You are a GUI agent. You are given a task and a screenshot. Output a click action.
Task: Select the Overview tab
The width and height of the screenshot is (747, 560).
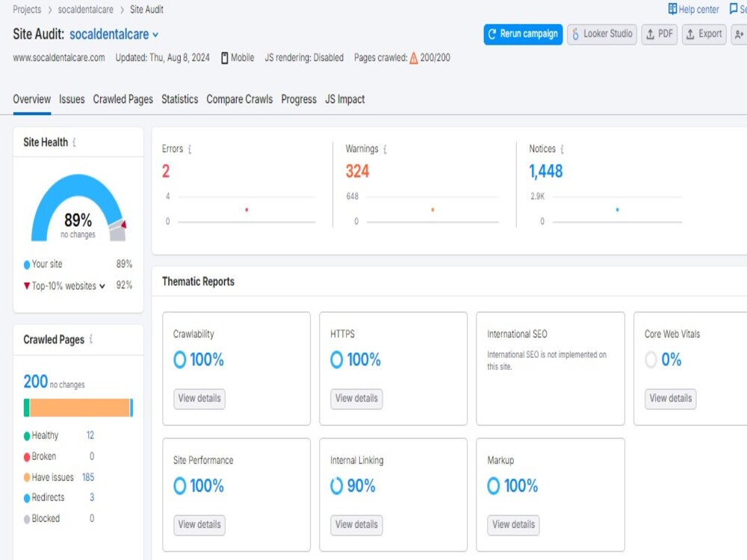pyautogui.click(x=31, y=99)
